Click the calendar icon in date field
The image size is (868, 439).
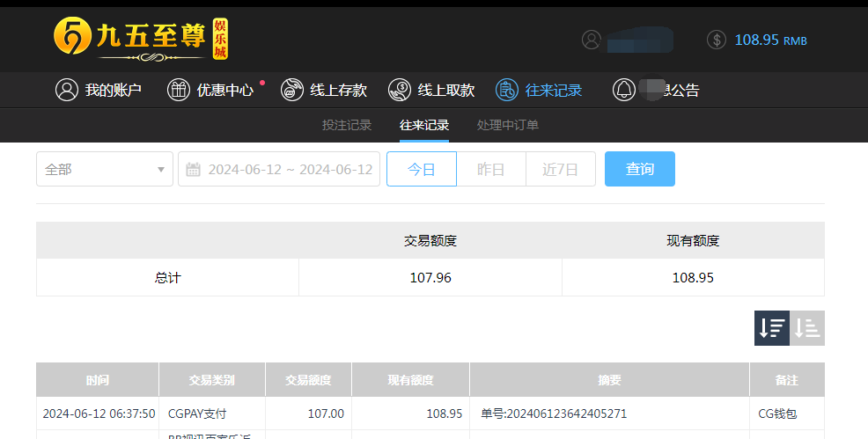point(194,170)
